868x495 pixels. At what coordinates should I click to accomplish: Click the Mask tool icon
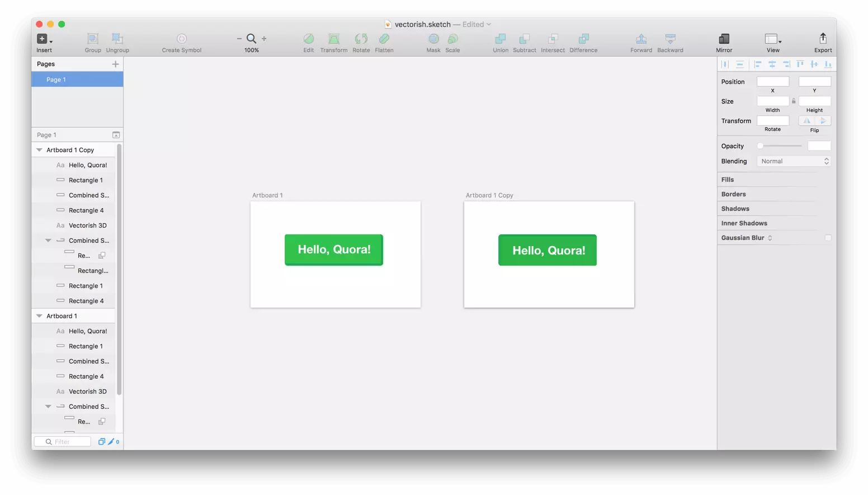pyautogui.click(x=433, y=39)
